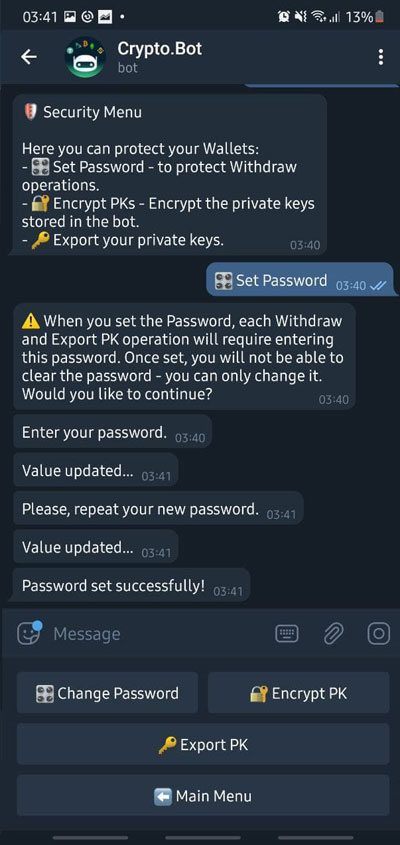Viewport: 400px width, 845px height.
Task: Tap the warning message about withdraw password
Action: (184, 356)
